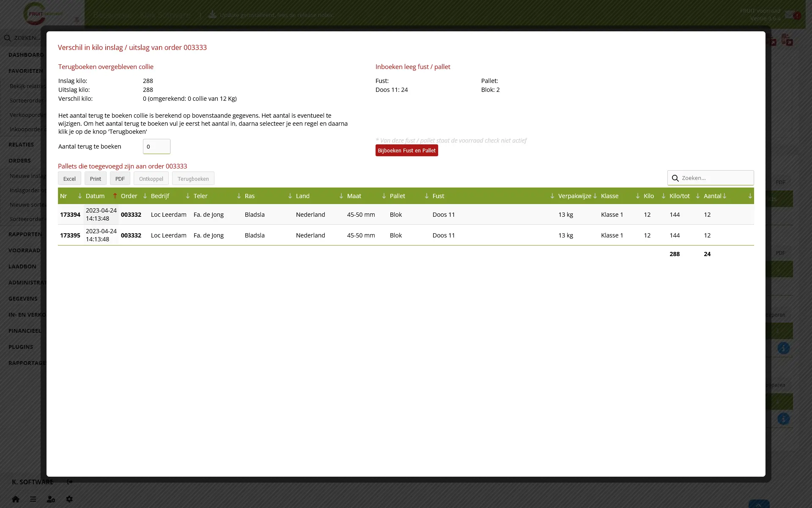Screen dimensions: 812x508
Task: Open RAPPORTEN sidebar section
Action: [25, 234]
